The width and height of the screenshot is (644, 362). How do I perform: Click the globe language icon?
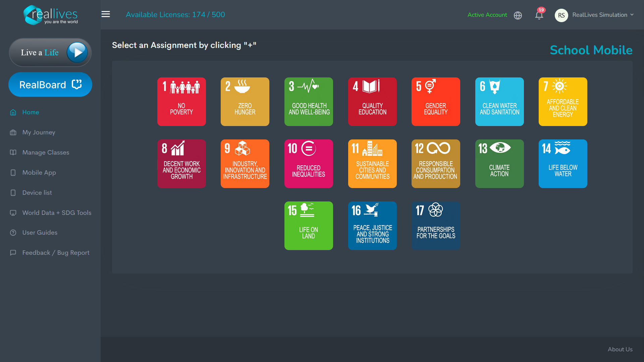coord(518,15)
